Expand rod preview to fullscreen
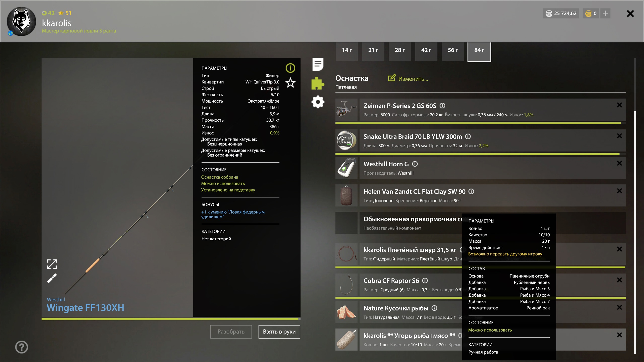This screenshot has height=362, width=644. click(52, 264)
